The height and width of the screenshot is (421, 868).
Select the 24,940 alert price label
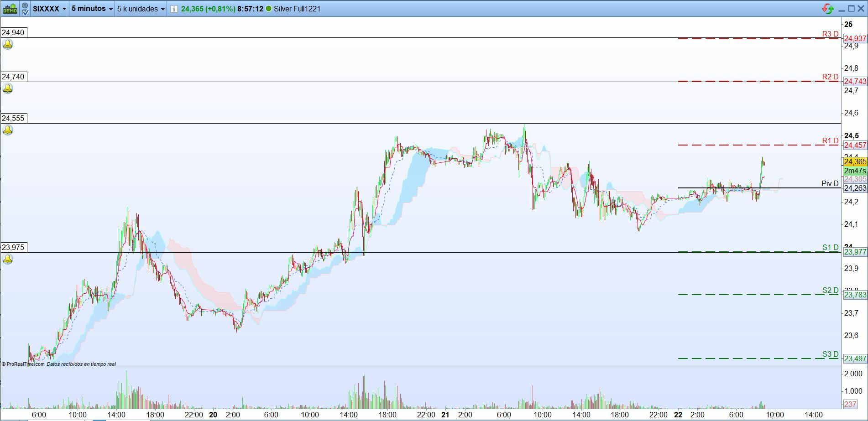coord(13,32)
